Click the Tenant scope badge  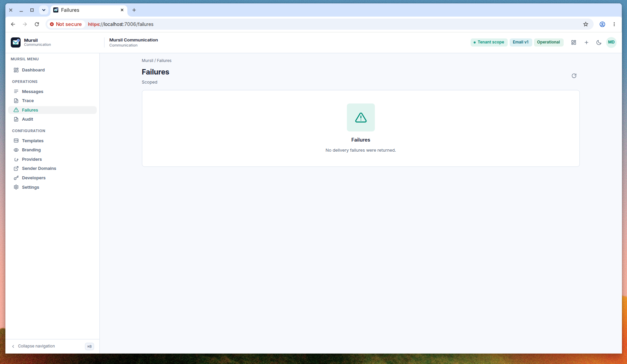click(489, 42)
